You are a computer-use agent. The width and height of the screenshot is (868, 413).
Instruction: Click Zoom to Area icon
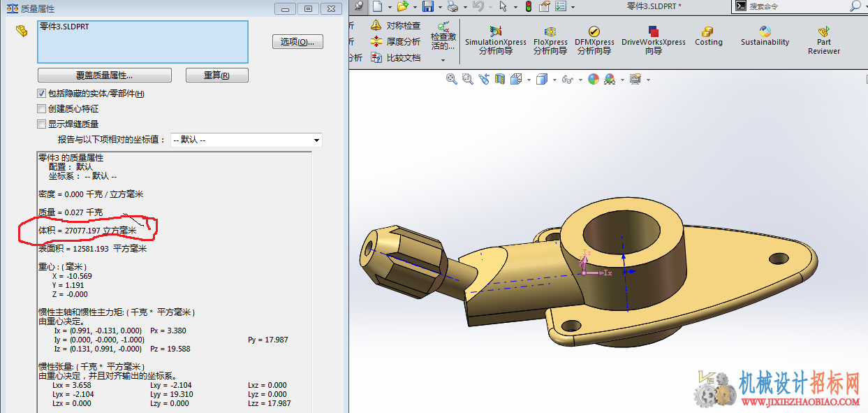(468, 80)
